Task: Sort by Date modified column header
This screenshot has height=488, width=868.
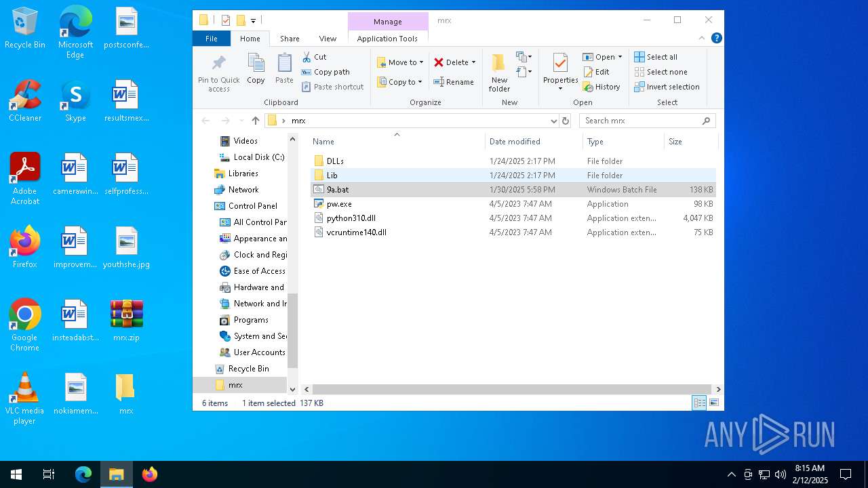Action: (x=534, y=142)
